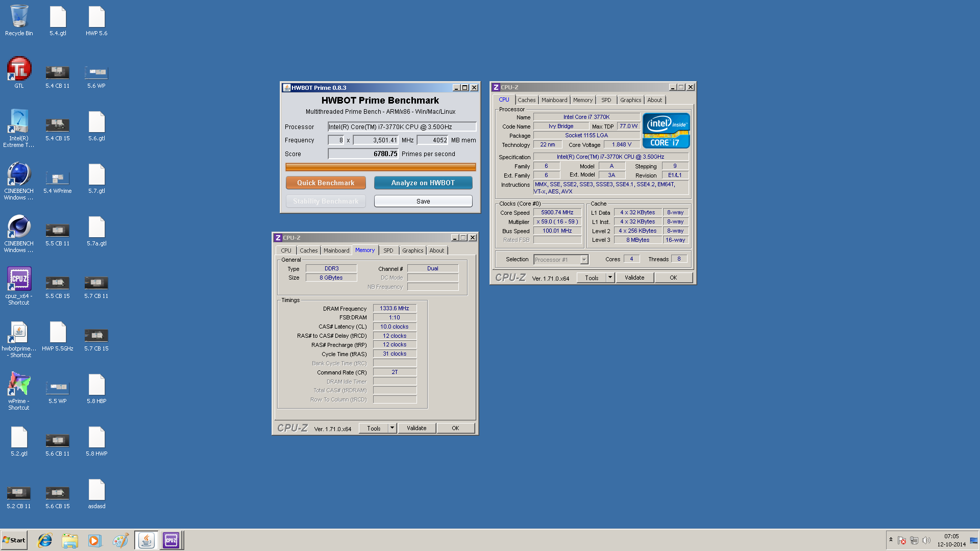Image resolution: width=980 pixels, height=551 pixels.
Task: Switch to SPD tab in lower CPU-Z window
Action: point(388,251)
